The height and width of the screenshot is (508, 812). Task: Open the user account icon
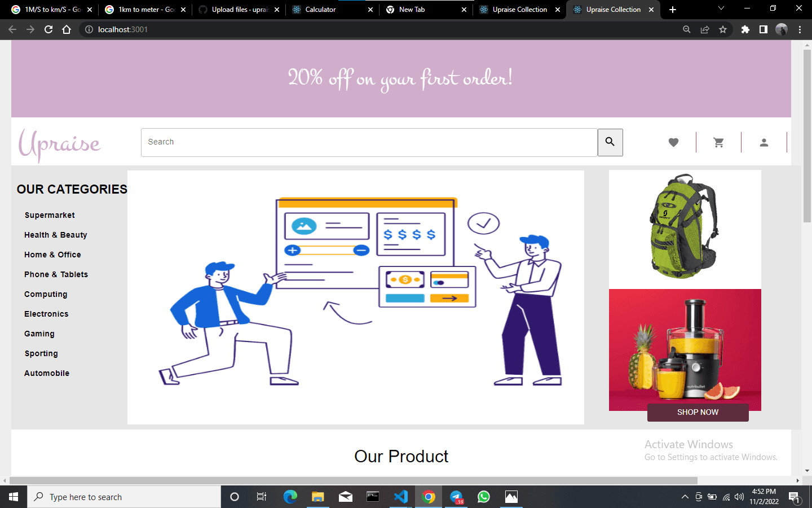[x=764, y=142]
